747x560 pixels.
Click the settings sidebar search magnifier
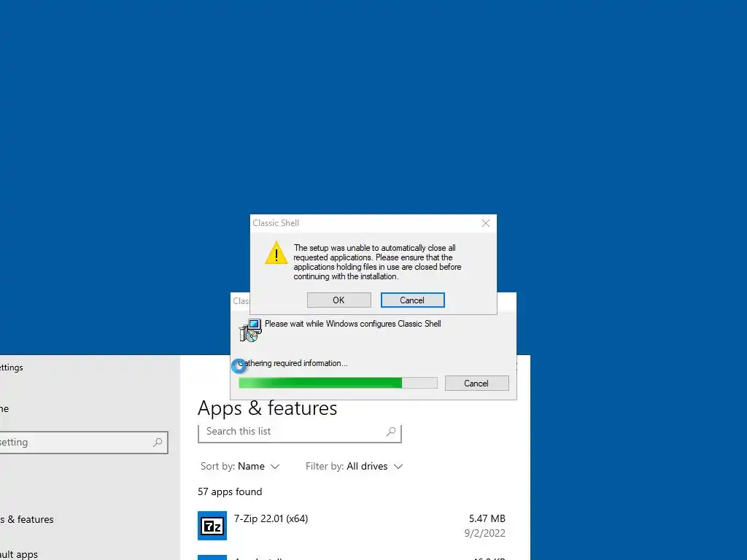click(x=158, y=443)
